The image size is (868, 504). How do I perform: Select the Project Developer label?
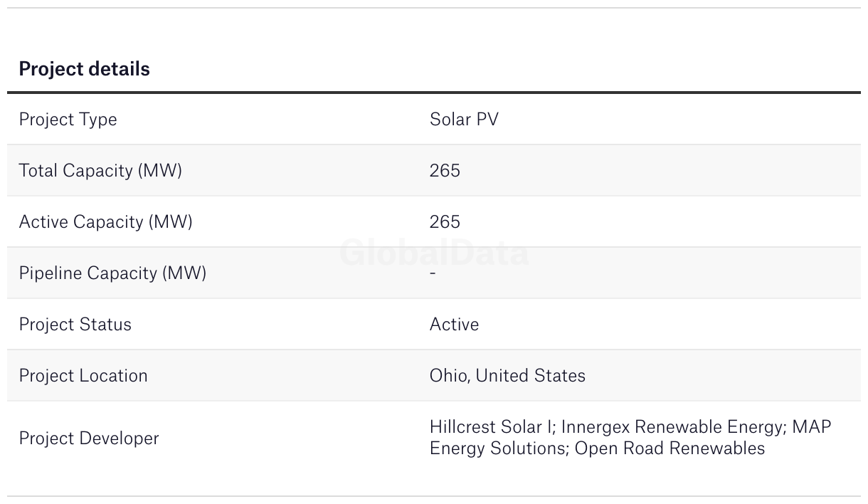89,438
